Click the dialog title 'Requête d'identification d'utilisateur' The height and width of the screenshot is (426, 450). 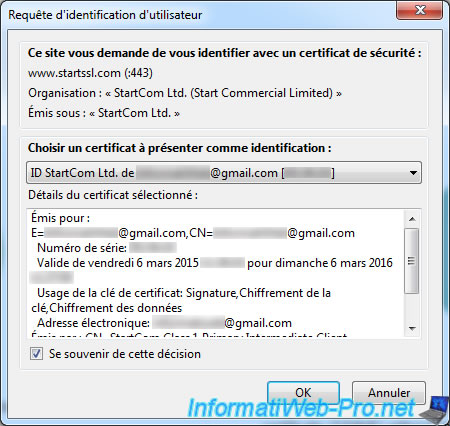[105, 15]
